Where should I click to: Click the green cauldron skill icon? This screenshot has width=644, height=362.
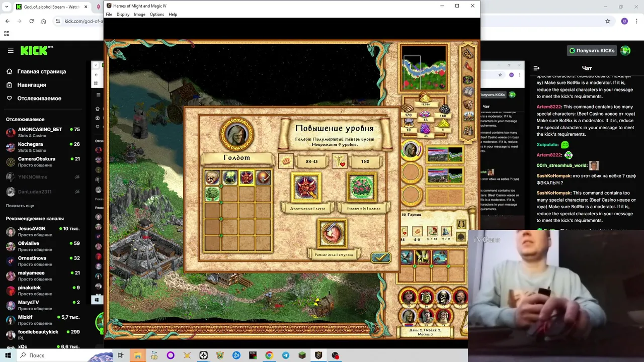(x=229, y=177)
